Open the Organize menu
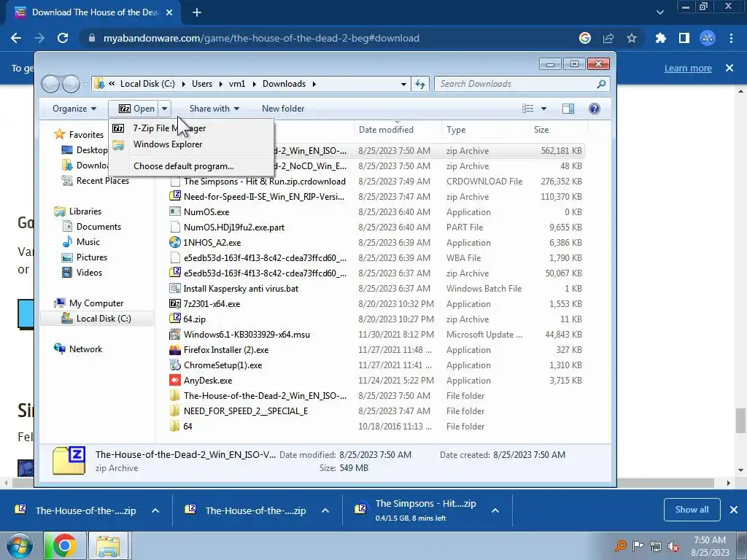The width and height of the screenshot is (747, 560). [74, 109]
